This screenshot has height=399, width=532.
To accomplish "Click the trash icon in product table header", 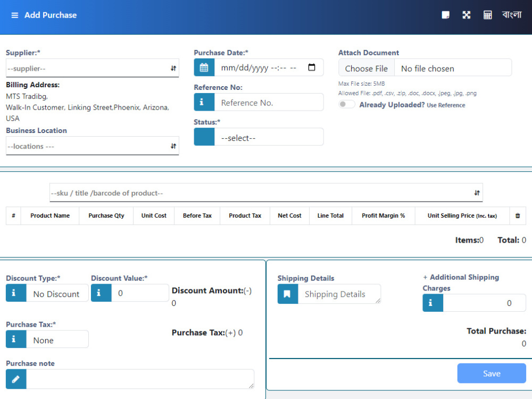I will coord(518,215).
